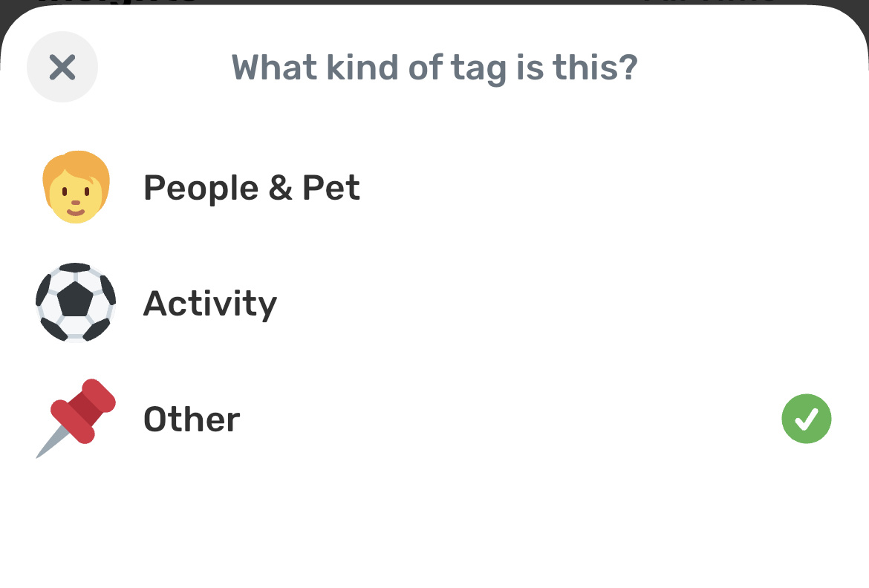Close the tag type dialog
The width and height of the screenshot is (869, 588).
point(62,67)
